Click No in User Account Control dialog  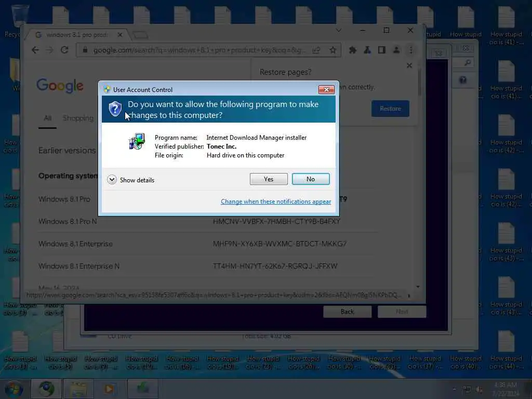click(311, 179)
